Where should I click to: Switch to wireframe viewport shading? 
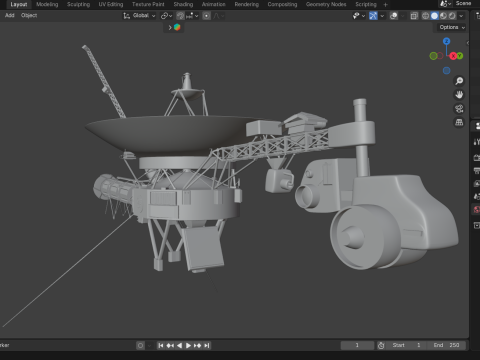coord(426,16)
